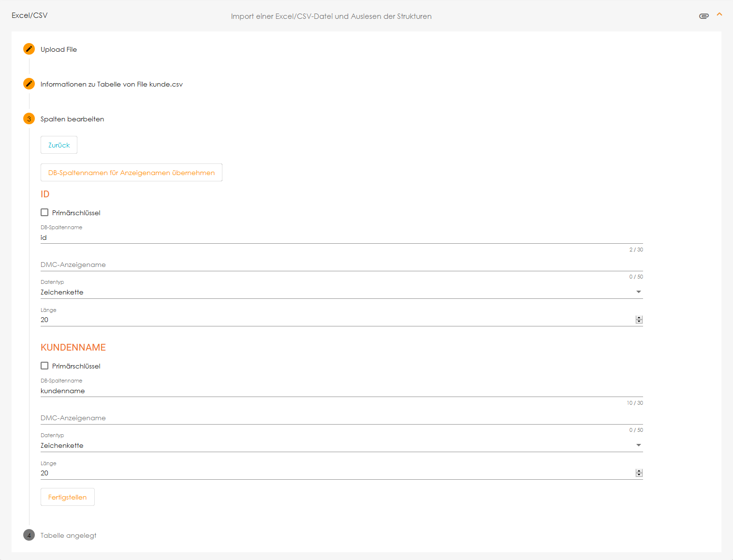Image resolution: width=733 pixels, height=560 pixels.
Task: Click pencil icon for Informationen zu Tabelle step
Action: click(29, 84)
